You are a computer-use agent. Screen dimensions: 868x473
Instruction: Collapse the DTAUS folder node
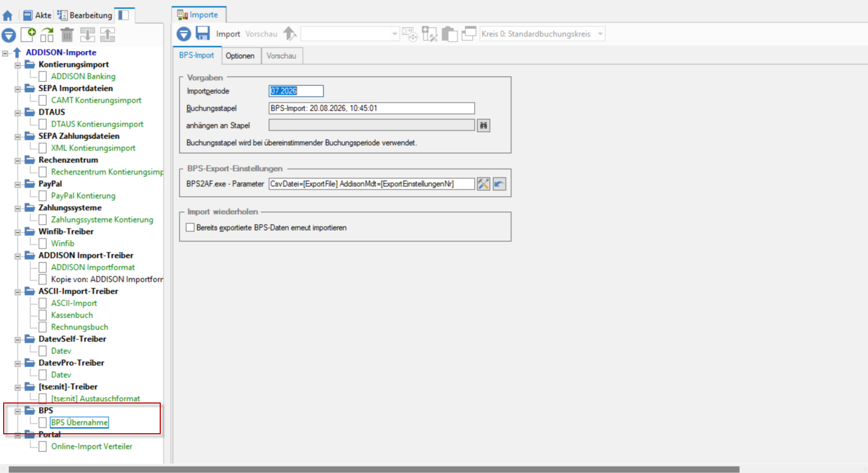tap(18, 113)
